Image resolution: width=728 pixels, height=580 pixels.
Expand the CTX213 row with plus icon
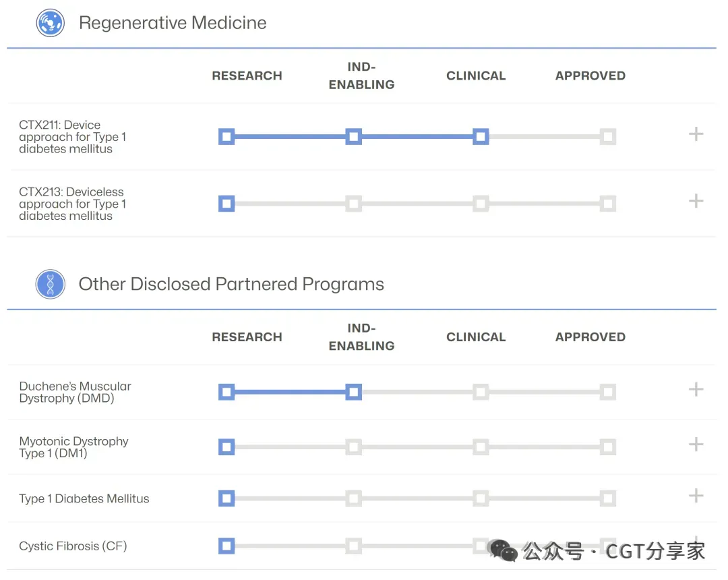696,201
